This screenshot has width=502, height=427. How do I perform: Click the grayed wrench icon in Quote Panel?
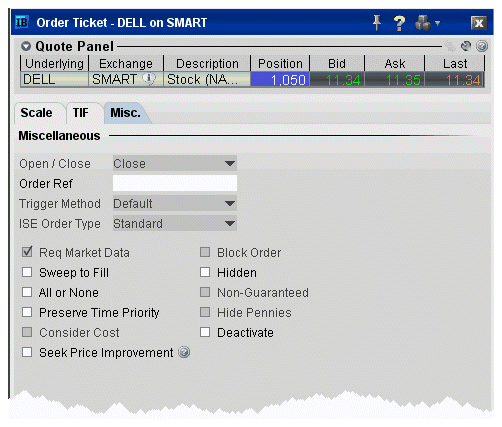pyautogui.click(x=450, y=46)
